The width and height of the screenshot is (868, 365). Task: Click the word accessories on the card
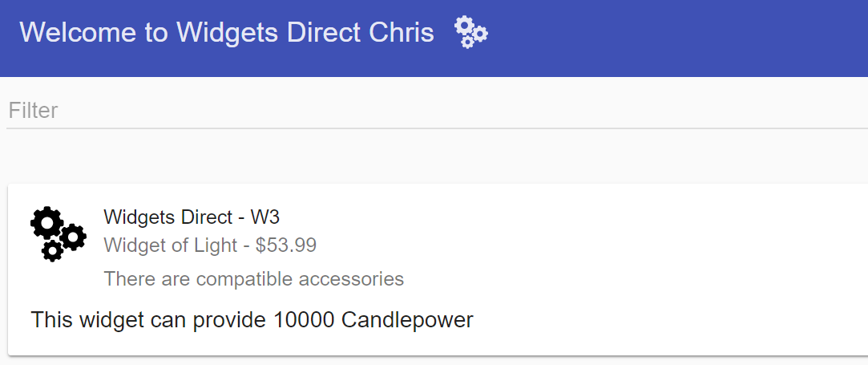[x=352, y=278]
